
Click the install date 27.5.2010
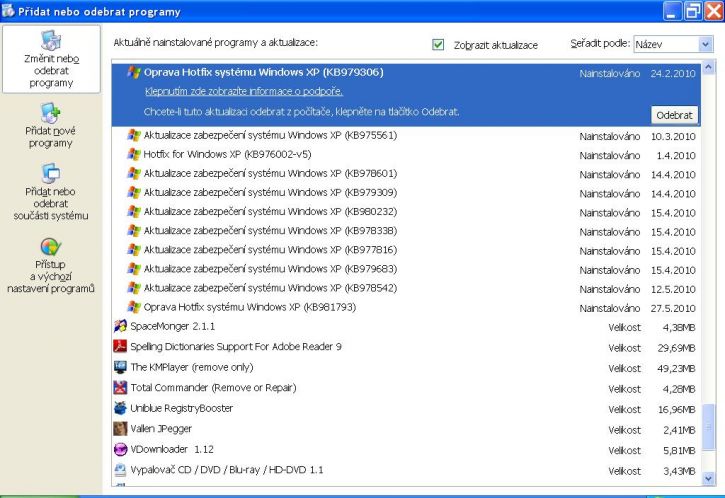(x=673, y=308)
